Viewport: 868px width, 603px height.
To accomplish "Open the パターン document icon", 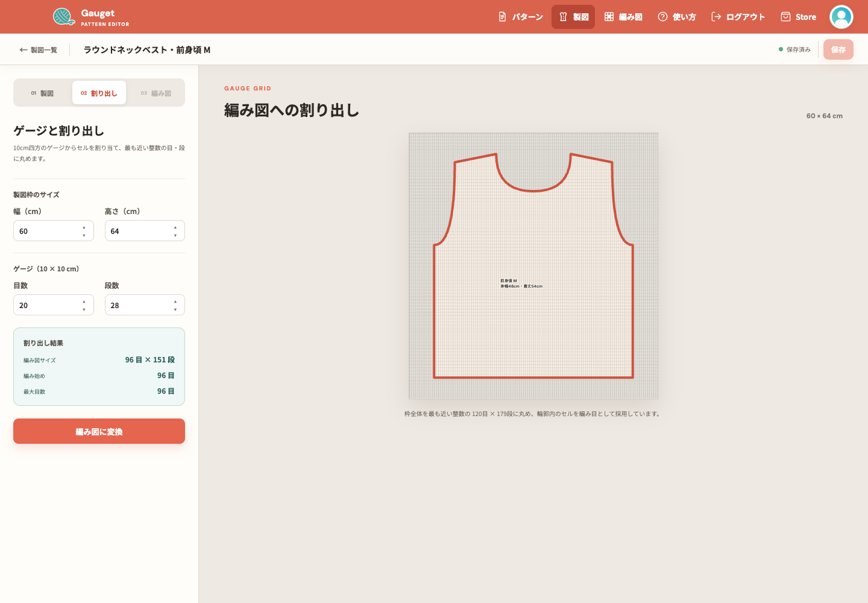I will (502, 17).
